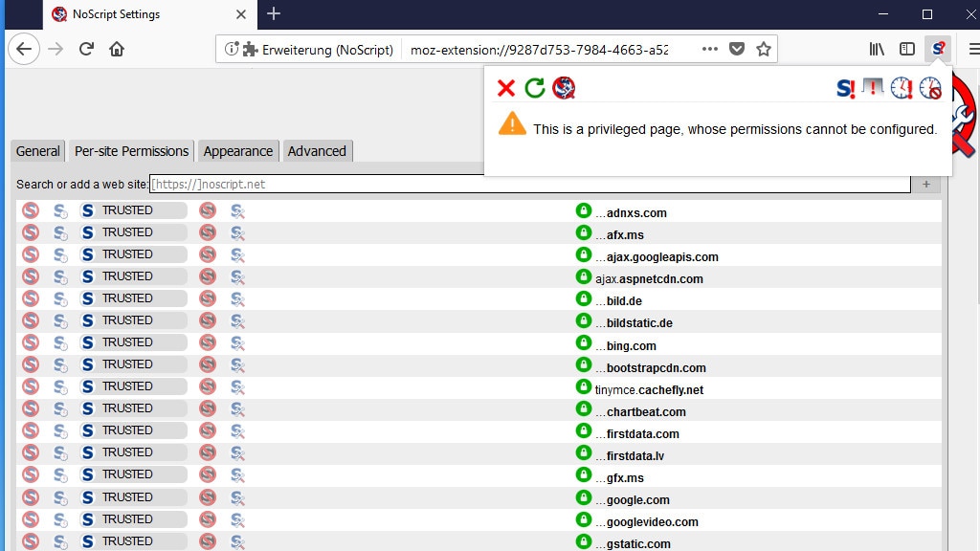This screenshot has width=980, height=551.
Task: Click NoScript extension icon in Firefox toolbar
Action: pyautogui.click(x=939, y=49)
